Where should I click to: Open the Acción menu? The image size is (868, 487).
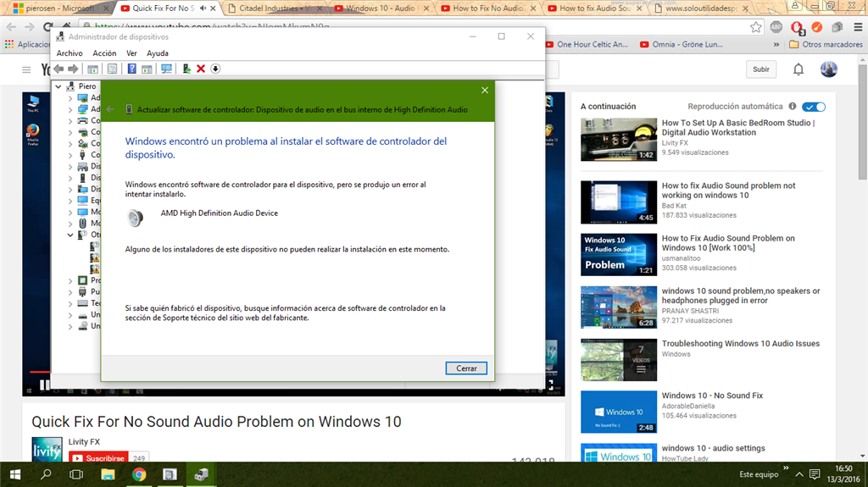[x=104, y=53]
